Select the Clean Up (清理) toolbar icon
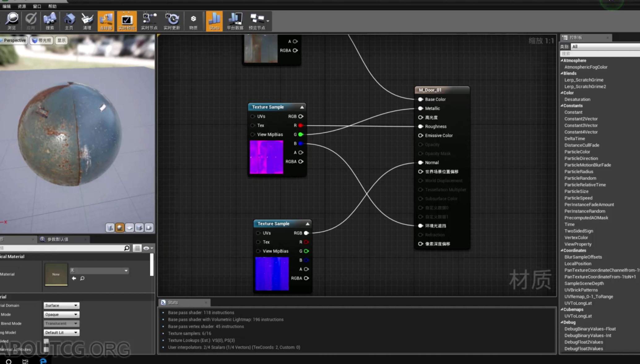This screenshot has width=640, height=364. pyautogui.click(x=87, y=21)
